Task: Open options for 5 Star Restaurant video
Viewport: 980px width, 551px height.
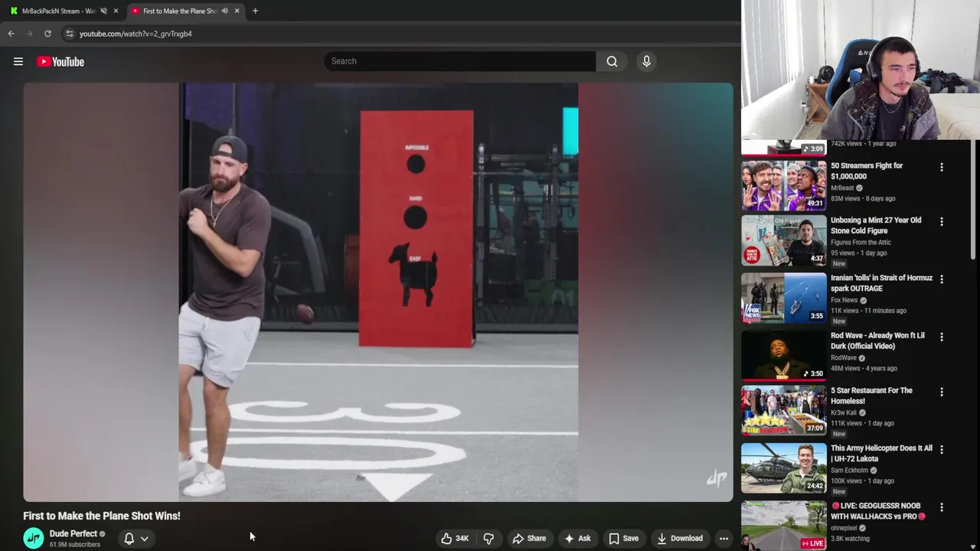Action: pos(942,392)
